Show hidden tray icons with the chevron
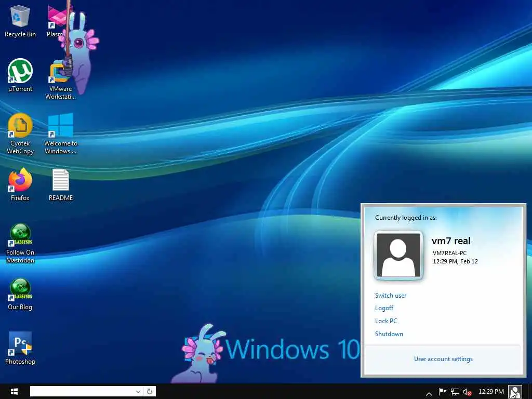This screenshot has width=532, height=399. click(x=429, y=394)
